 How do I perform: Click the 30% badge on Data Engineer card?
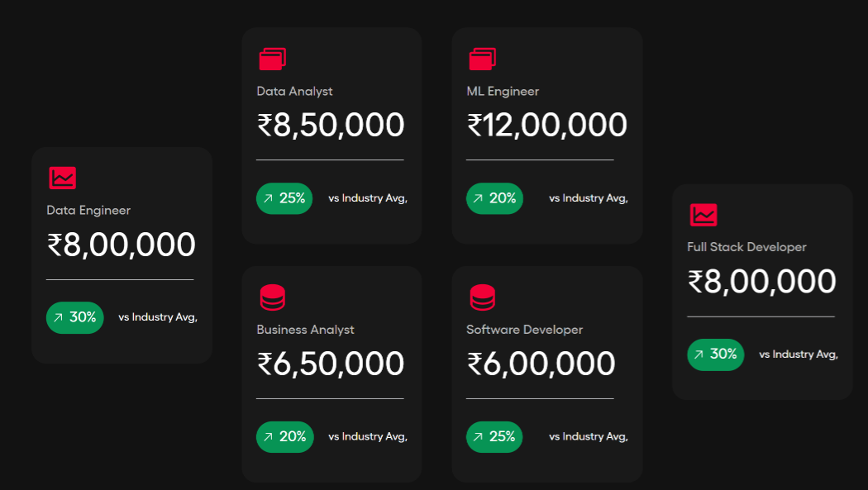click(75, 317)
